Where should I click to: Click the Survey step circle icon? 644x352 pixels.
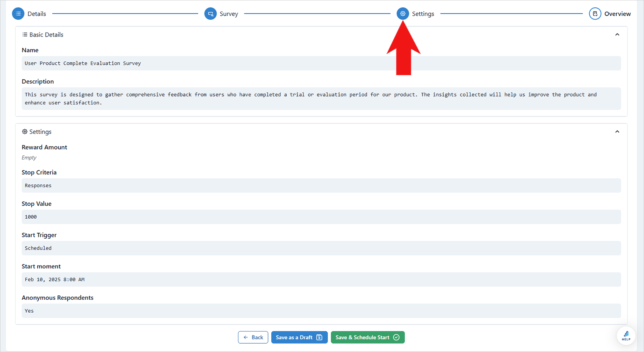[210, 14]
